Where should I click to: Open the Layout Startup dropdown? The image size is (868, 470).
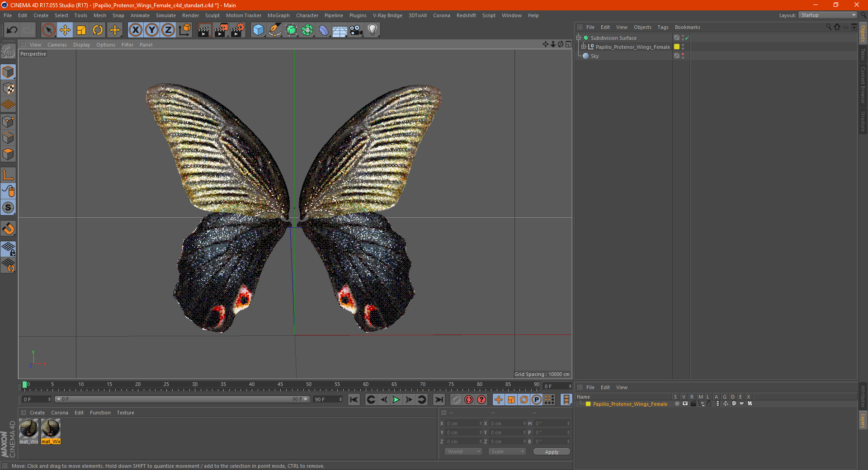[828, 15]
